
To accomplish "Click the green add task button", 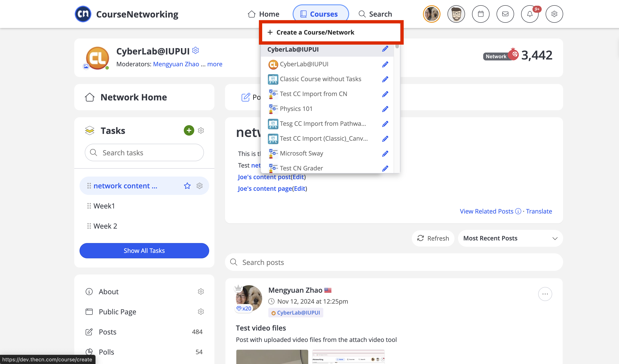I will tap(189, 131).
